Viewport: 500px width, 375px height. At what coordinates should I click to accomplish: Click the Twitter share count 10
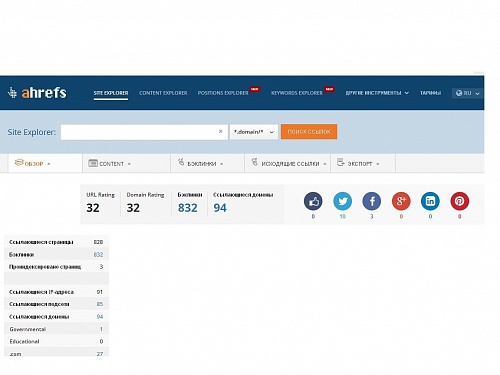click(342, 216)
